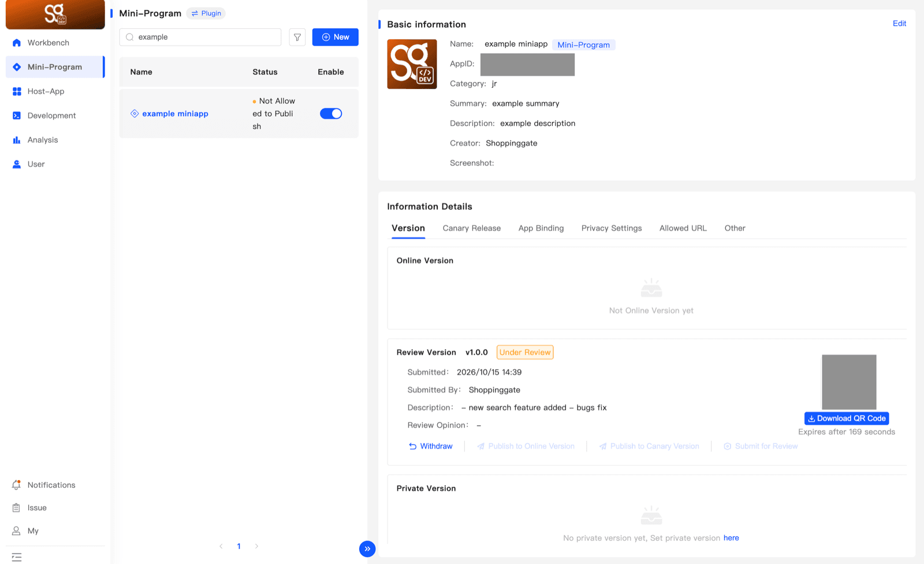Open the Other tab
Screen dimensions: 924x564
click(x=735, y=228)
